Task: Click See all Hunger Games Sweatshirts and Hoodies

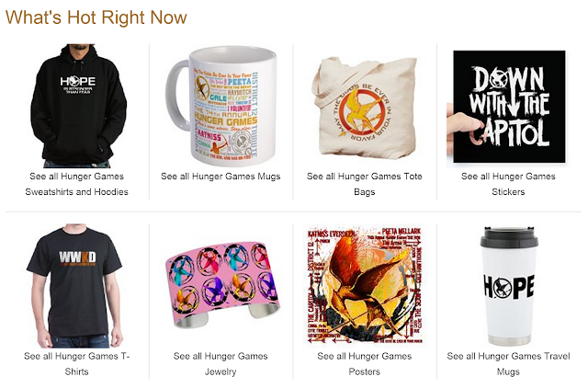Action: pyautogui.click(x=76, y=184)
